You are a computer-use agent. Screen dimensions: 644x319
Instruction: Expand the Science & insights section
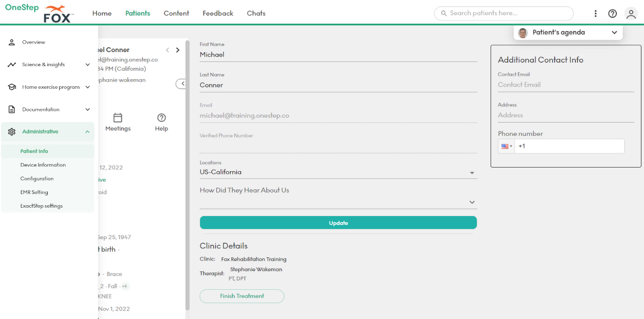coord(87,65)
